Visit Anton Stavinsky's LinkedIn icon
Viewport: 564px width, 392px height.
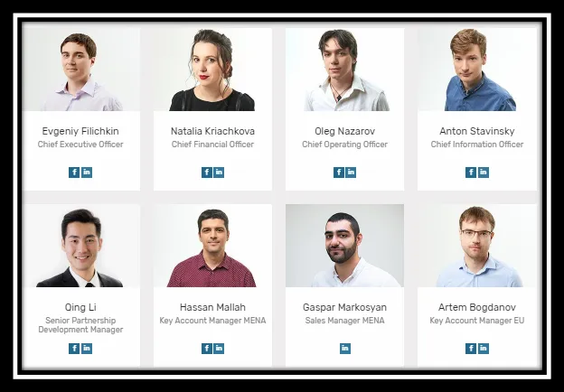tap(483, 173)
